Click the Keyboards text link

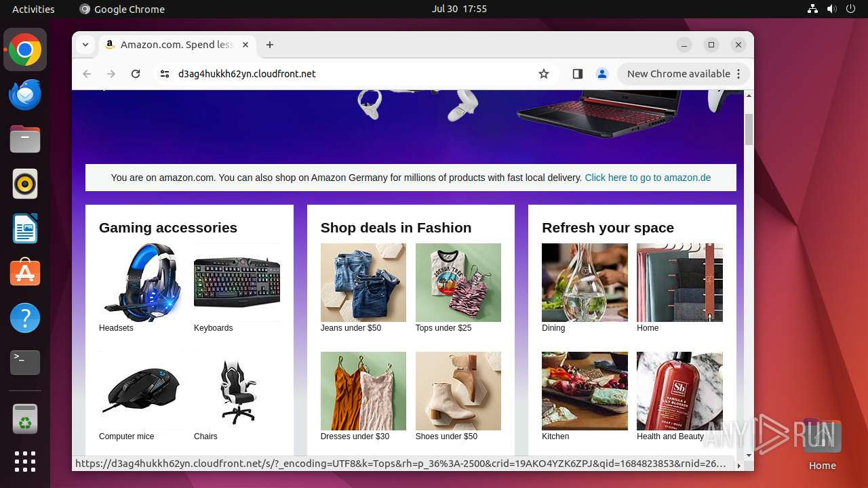point(213,328)
